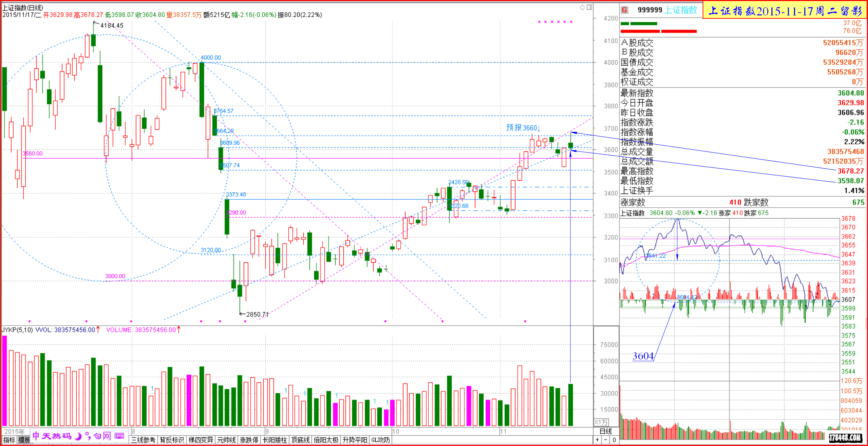Screen dimensions: 868x446
Task: Click the 今日开盘 value 3629.98
Action: 851,103
